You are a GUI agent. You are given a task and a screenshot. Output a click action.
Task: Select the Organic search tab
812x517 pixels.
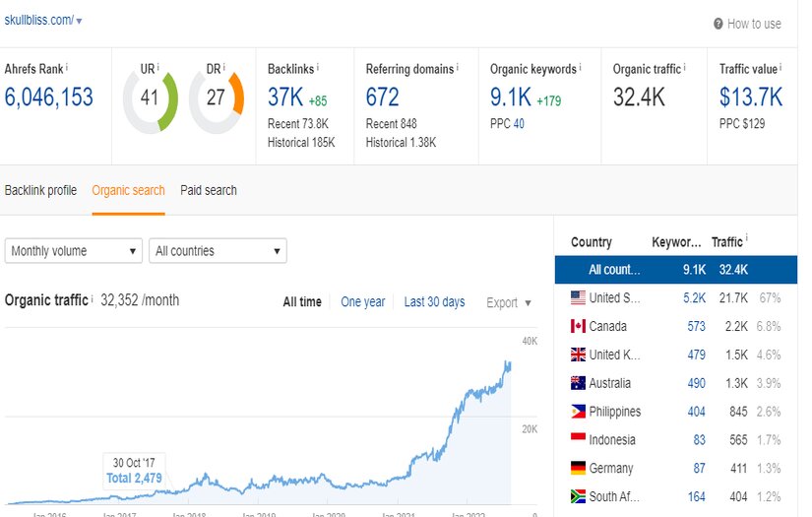(x=128, y=191)
